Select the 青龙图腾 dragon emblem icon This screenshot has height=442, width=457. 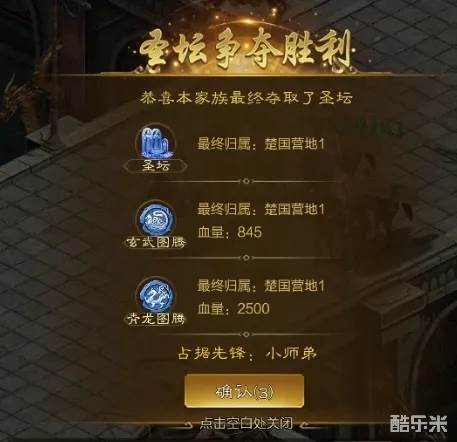156,296
